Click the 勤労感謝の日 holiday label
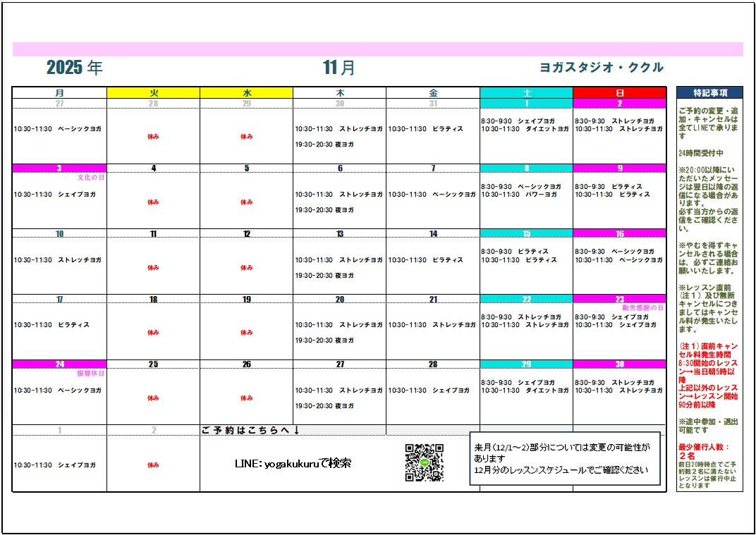Image resolution: width=756 pixels, height=535 pixels. (642, 308)
